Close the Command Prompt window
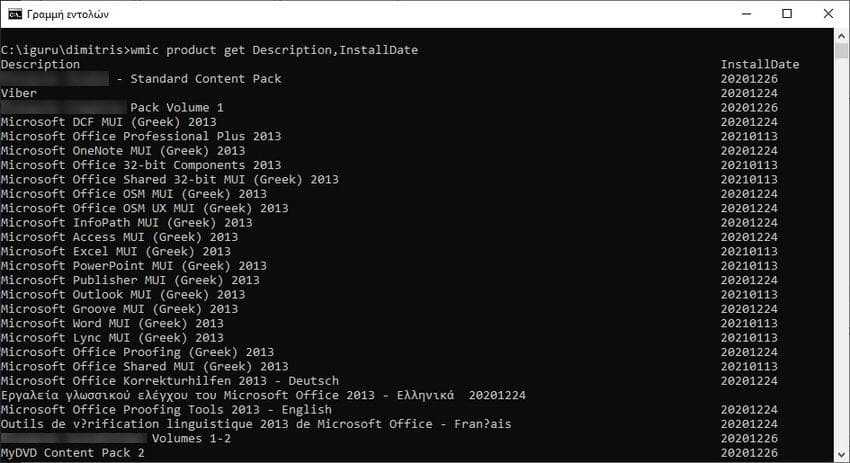850x463 pixels. pos(828,14)
